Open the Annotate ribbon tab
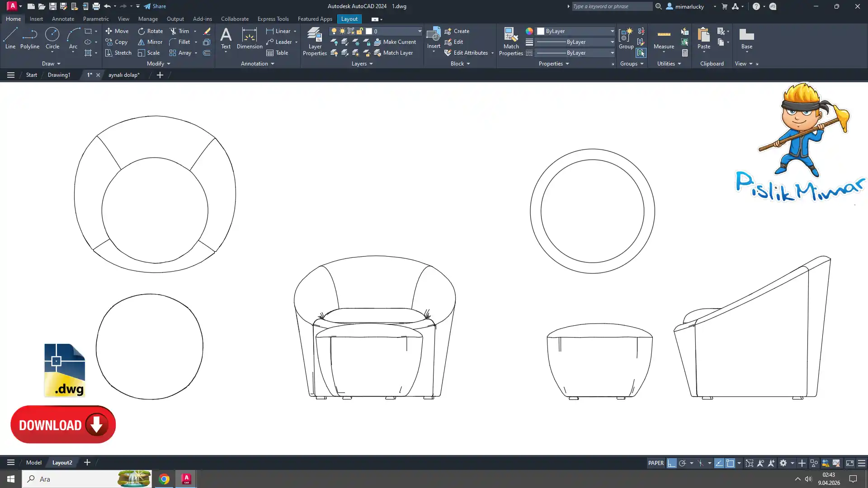 tap(63, 19)
